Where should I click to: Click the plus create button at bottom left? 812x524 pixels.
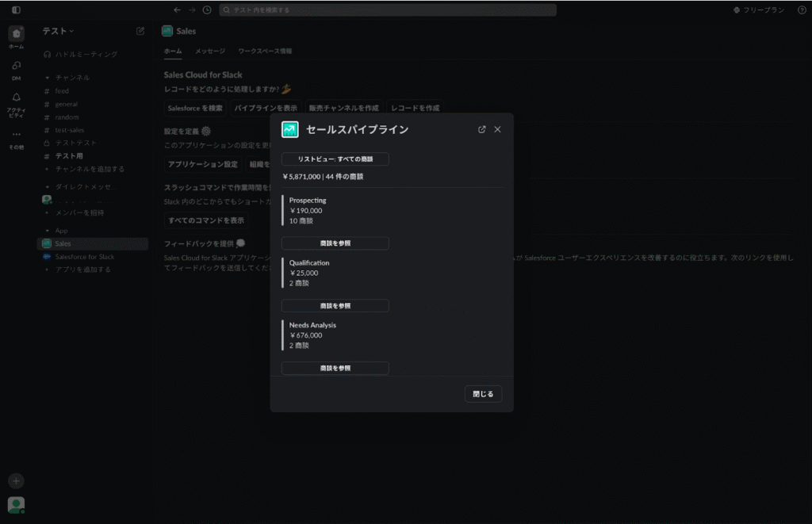(x=16, y=480)
